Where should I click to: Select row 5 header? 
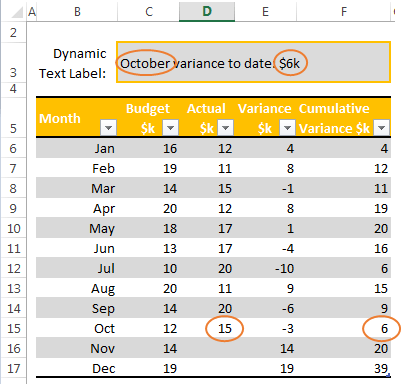pos(13,117)
